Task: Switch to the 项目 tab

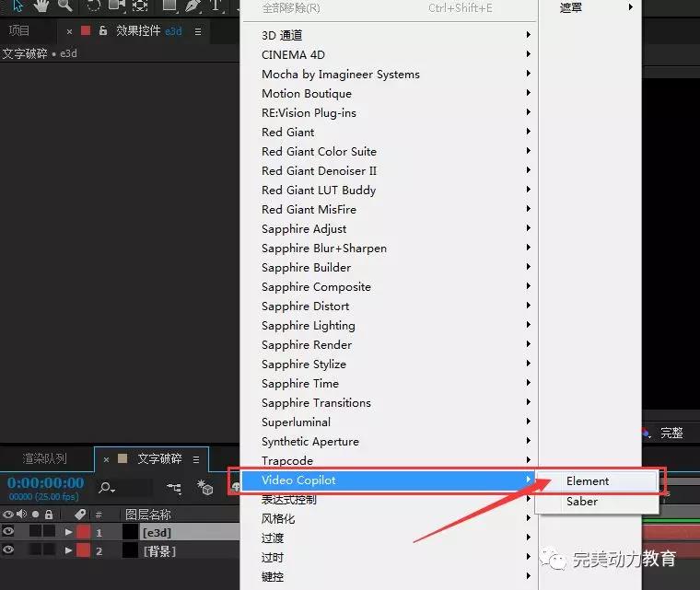Action: point(18,30)
